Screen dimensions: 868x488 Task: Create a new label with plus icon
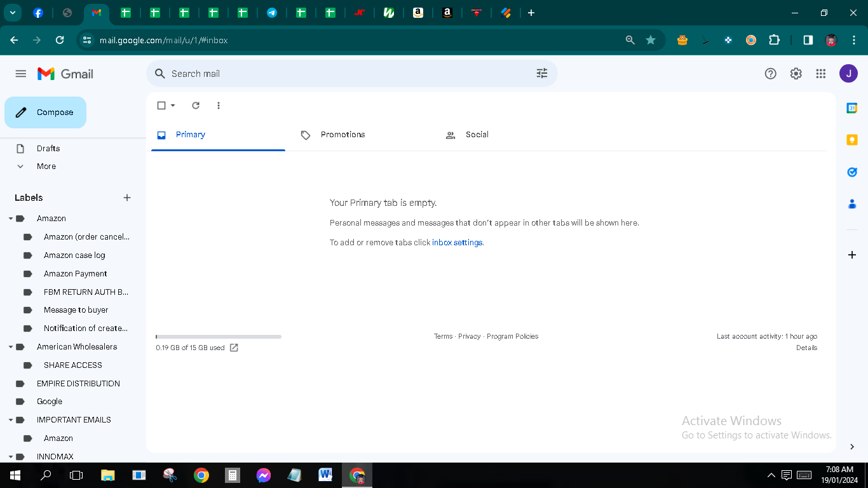point(127,198)
